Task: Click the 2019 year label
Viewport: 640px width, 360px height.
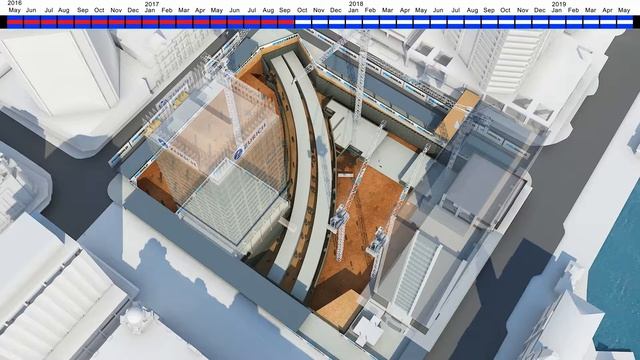Action: pos(559,4)
